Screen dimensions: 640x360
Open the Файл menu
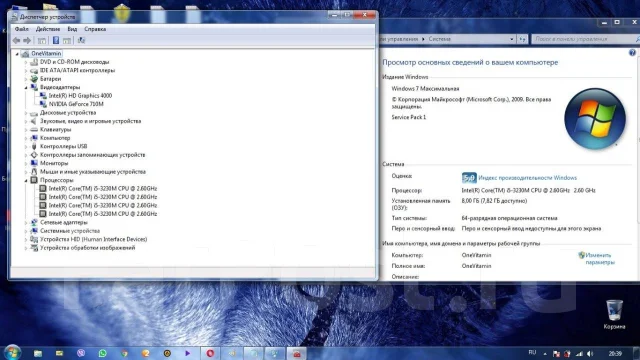coord(22,29)
